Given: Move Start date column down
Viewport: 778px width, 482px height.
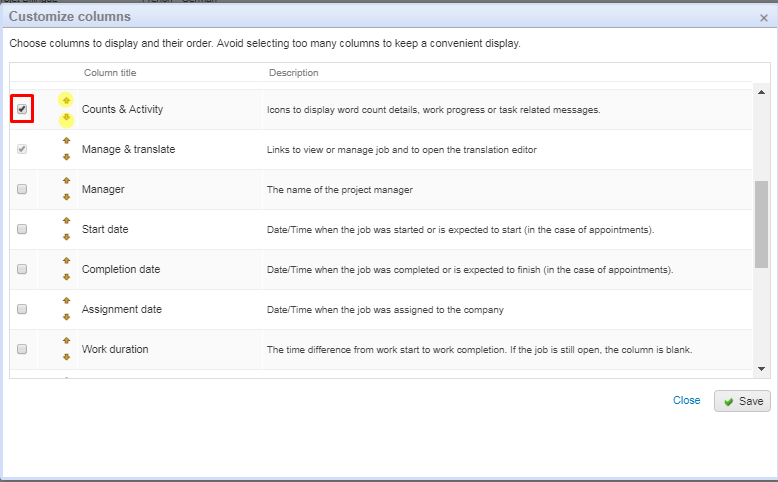Looking at the screenshot, I should pyautogui.click(x=66, y=237).
